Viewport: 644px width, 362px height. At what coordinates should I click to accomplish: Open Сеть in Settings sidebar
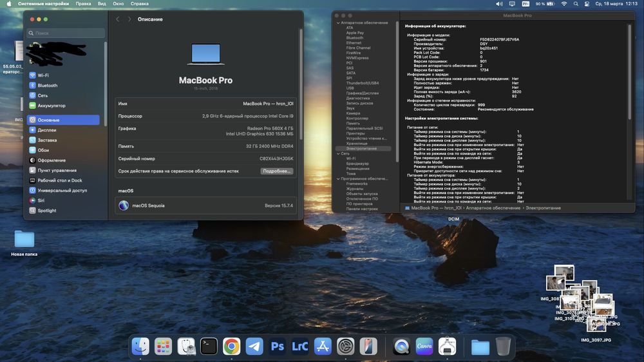point(63,95)
